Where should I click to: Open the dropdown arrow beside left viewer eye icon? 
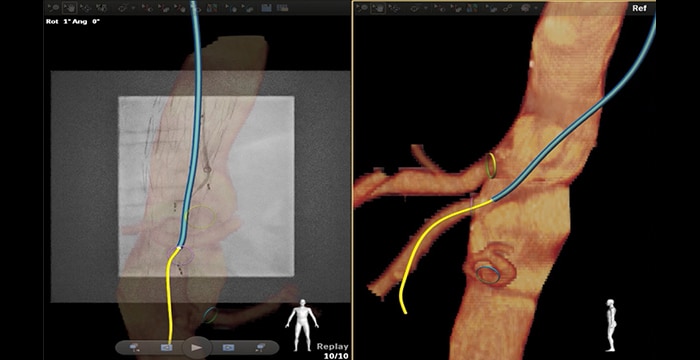[133, 8]
